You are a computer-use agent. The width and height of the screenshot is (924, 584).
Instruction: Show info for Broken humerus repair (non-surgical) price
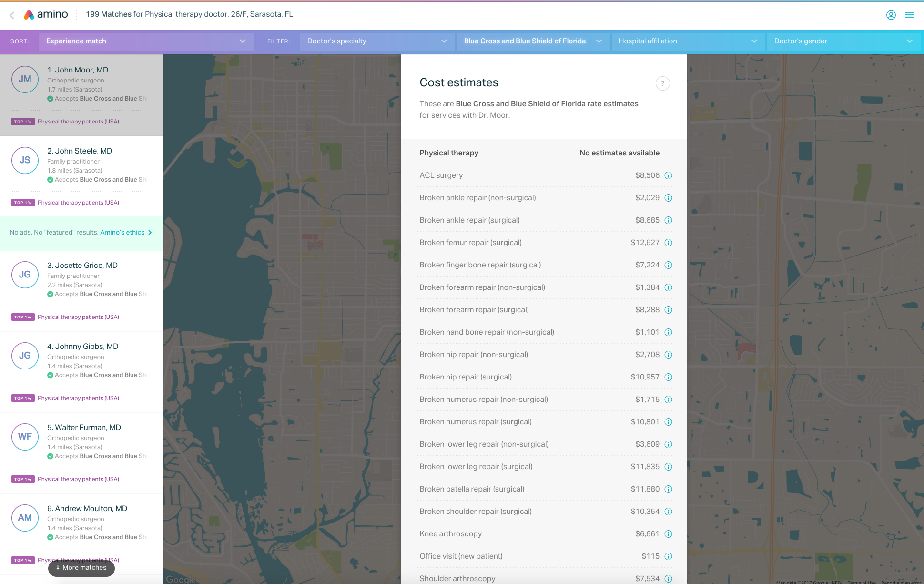click(668, 400)
